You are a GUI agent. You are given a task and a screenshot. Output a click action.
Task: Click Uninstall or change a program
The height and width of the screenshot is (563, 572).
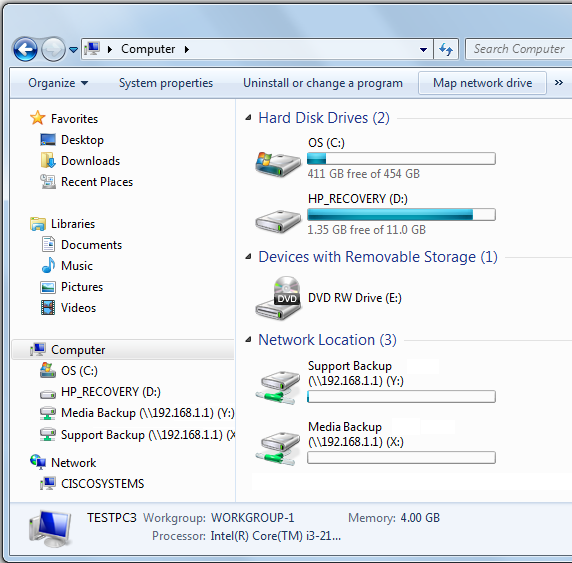tap(323, 83)
